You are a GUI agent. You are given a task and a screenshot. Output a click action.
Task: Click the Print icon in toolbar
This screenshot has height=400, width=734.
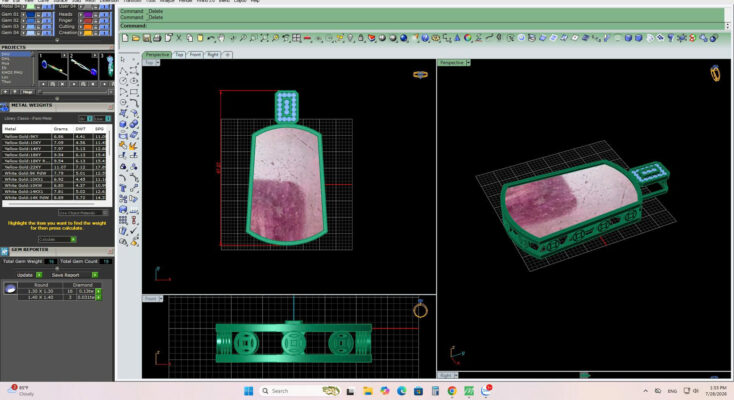click(x=157, y=38)
